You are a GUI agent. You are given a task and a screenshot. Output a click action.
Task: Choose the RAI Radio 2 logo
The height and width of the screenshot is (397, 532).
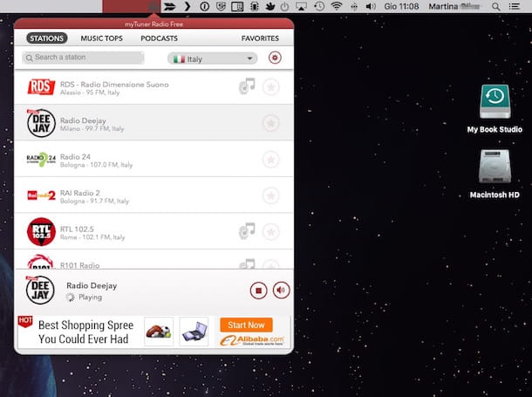coord(41,195)
